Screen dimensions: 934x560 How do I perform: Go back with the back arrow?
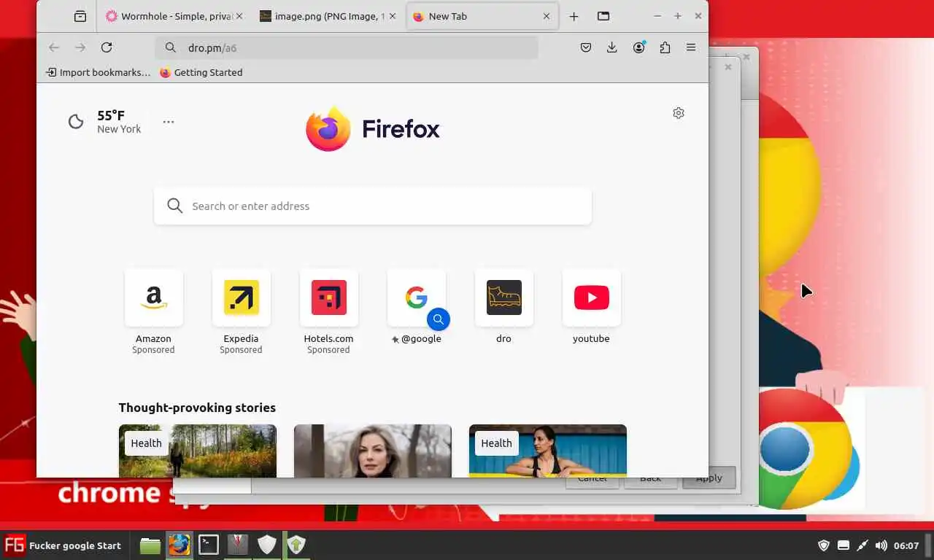tap(54, 47)
